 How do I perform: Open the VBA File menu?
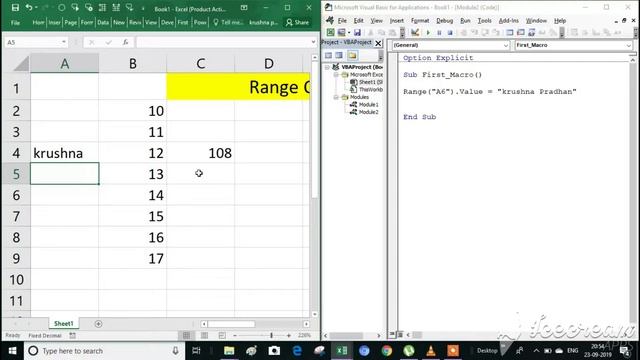(x=342, y=20)
